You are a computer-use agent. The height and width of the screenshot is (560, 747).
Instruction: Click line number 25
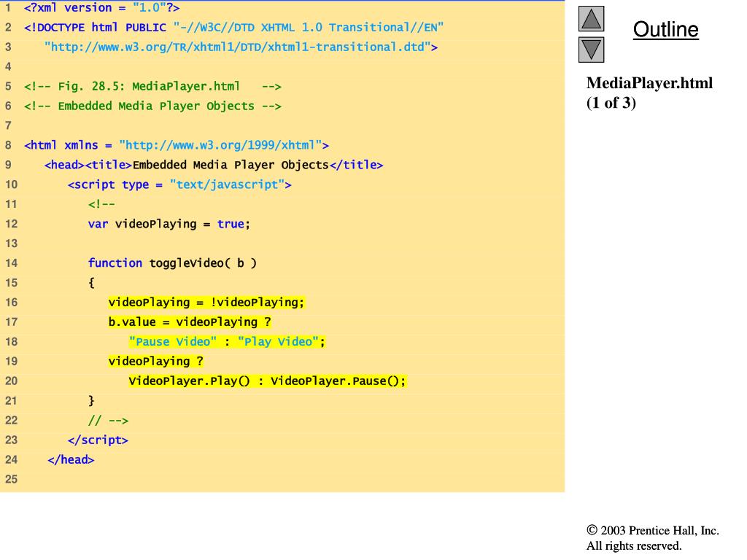[11, 479]
